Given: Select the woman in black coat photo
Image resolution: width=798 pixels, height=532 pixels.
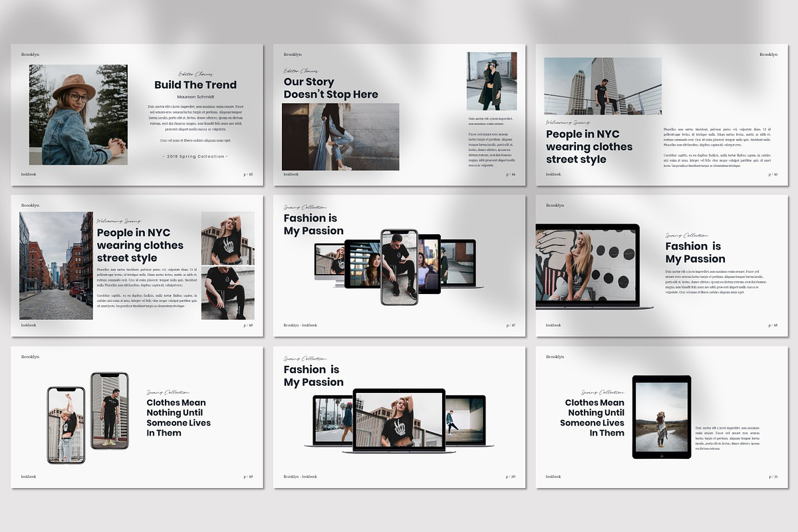Looking at the screenshot, I should [491, 81].
